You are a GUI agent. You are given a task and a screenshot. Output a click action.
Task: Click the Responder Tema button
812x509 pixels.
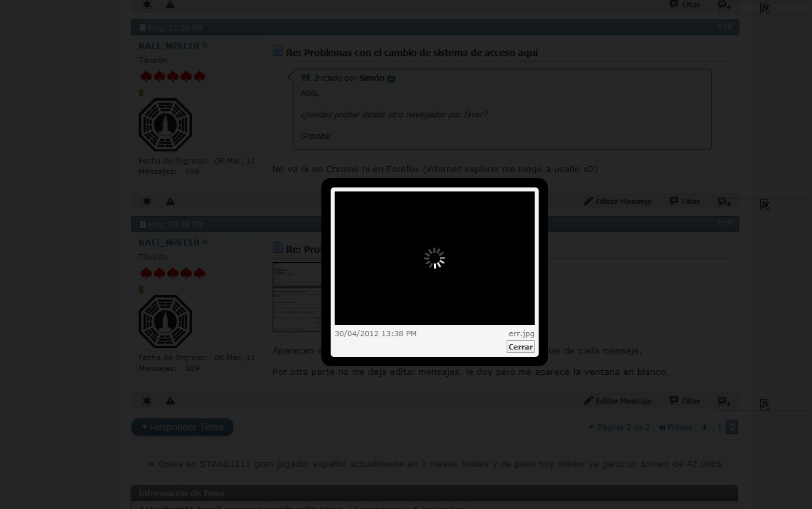coord(182,427)
